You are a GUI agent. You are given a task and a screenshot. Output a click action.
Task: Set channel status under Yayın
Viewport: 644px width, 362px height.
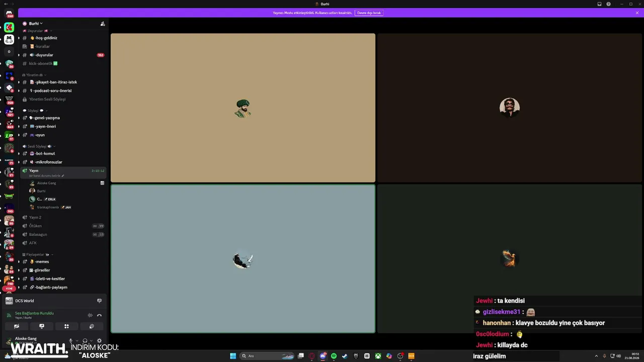(x=46, y=176)
